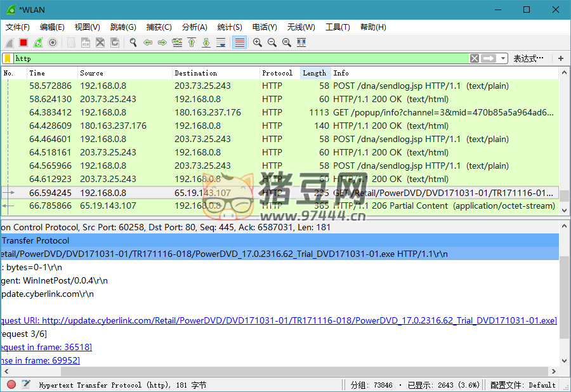The image size is (571, 392).
Task: Jump to the last packet
Action: 206,42
